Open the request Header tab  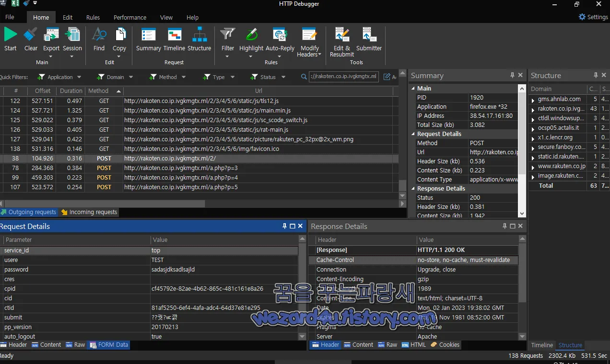tap(14, 345)
